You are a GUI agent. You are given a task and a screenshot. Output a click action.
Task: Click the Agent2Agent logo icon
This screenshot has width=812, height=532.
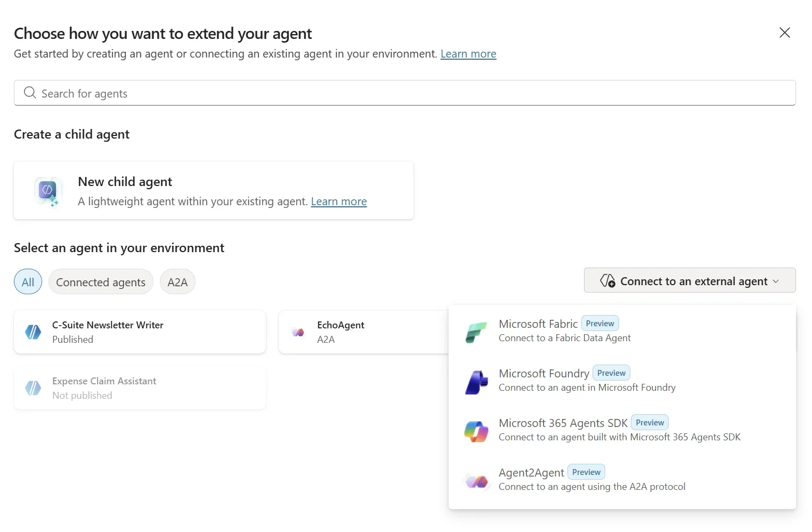[x=476, y=481]
